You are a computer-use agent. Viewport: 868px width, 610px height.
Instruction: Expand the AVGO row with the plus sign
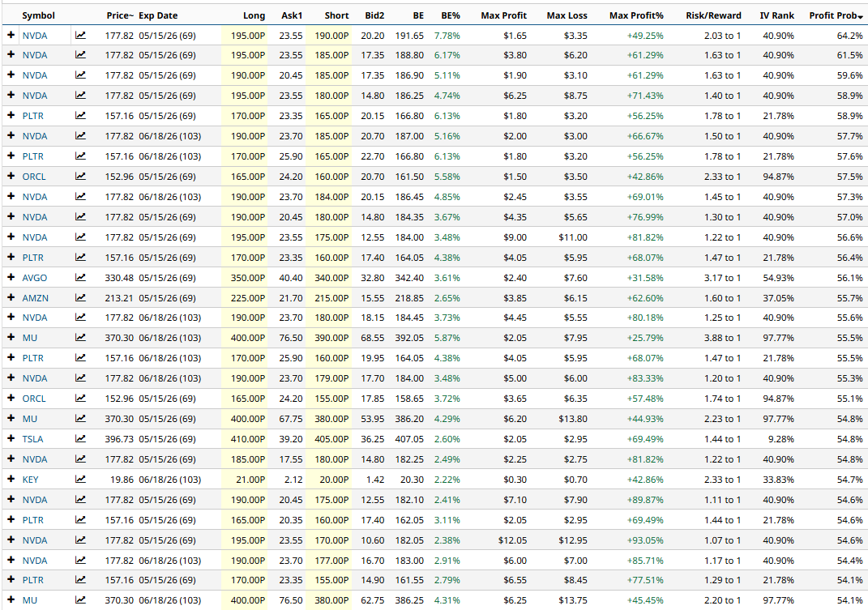(11, 277)
